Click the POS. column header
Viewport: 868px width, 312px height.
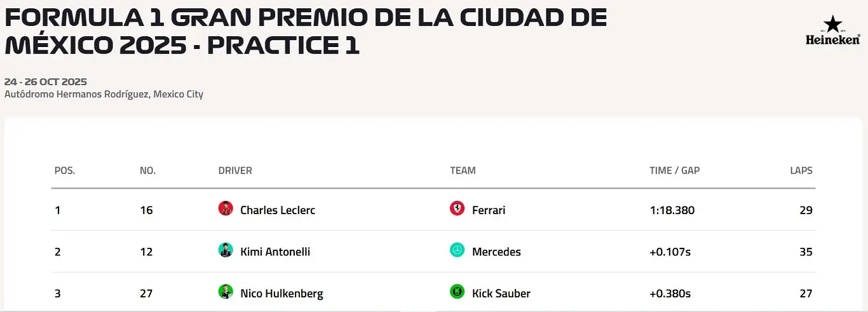[65, 170]
